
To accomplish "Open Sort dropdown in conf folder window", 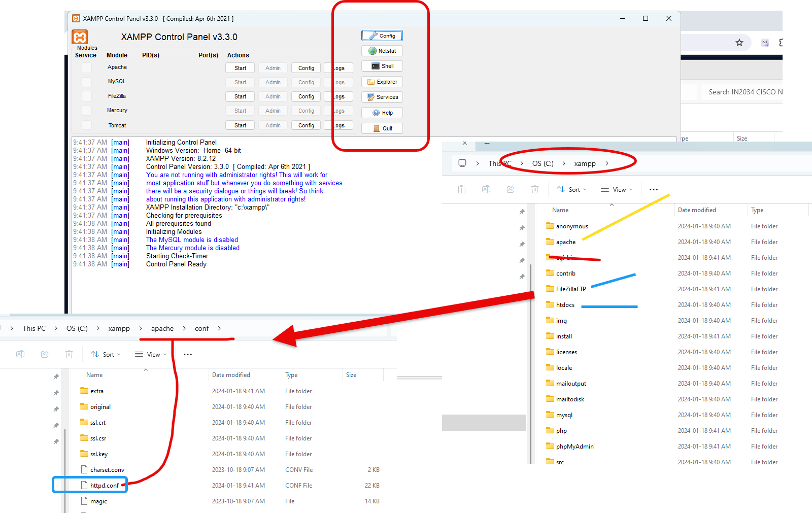I will (x=106, y=354).
